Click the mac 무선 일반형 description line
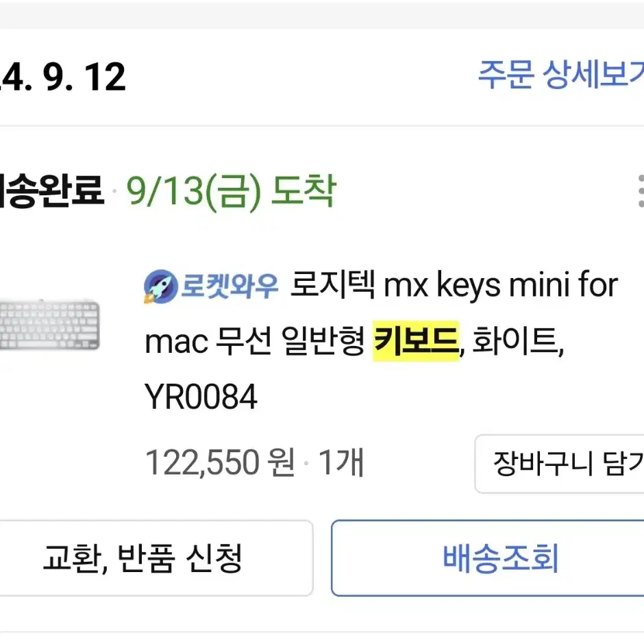 [255, 342]
